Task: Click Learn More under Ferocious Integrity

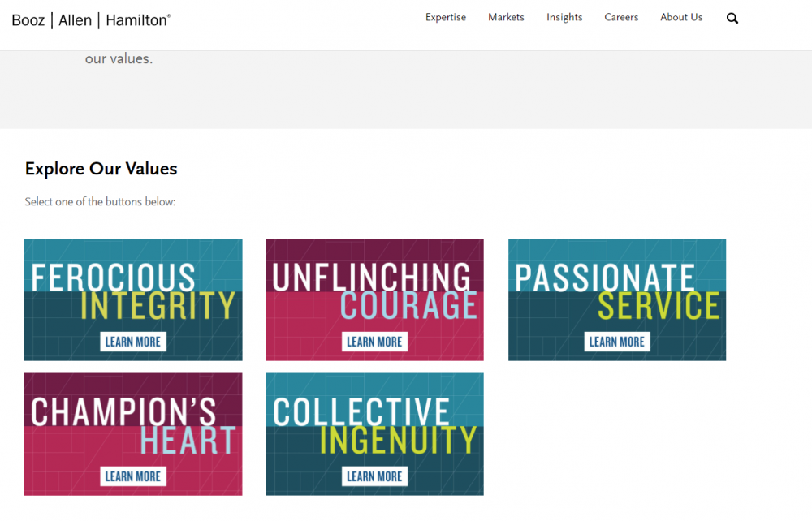Action: [133, 342]
